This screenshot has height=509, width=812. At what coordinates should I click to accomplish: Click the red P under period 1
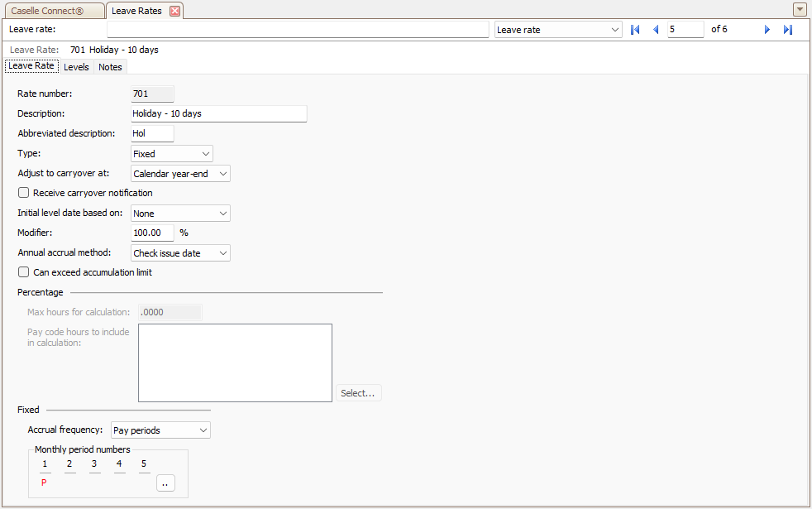pyautogui.click(x=44, y=483)
